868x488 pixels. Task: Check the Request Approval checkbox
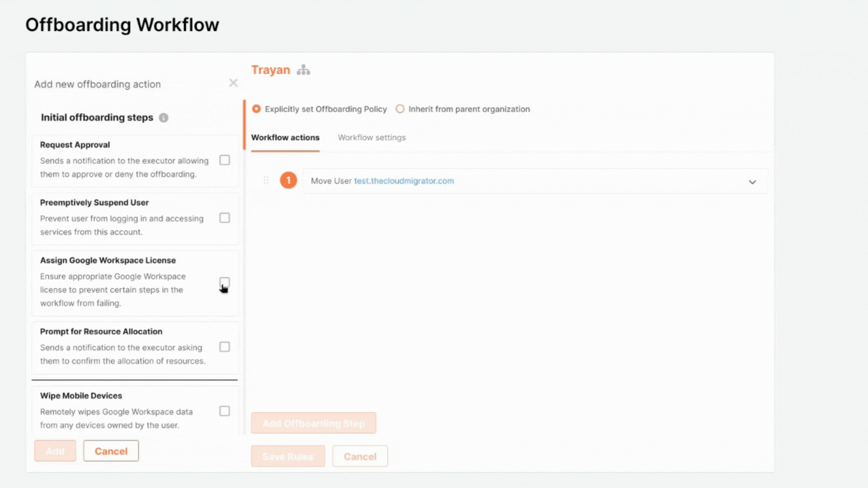(225, 160)
